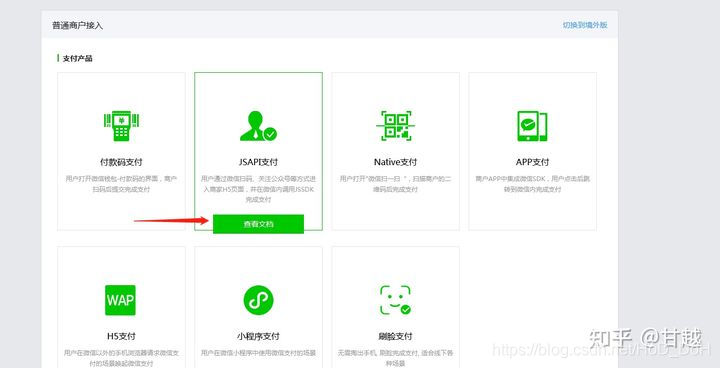Select the H5支付 title
Screen dimensions: 720x368
click(121, 336)
